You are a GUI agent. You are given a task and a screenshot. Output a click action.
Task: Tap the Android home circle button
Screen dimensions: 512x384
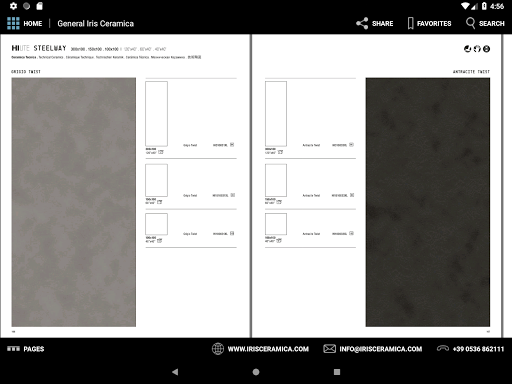tap(256, 372)
